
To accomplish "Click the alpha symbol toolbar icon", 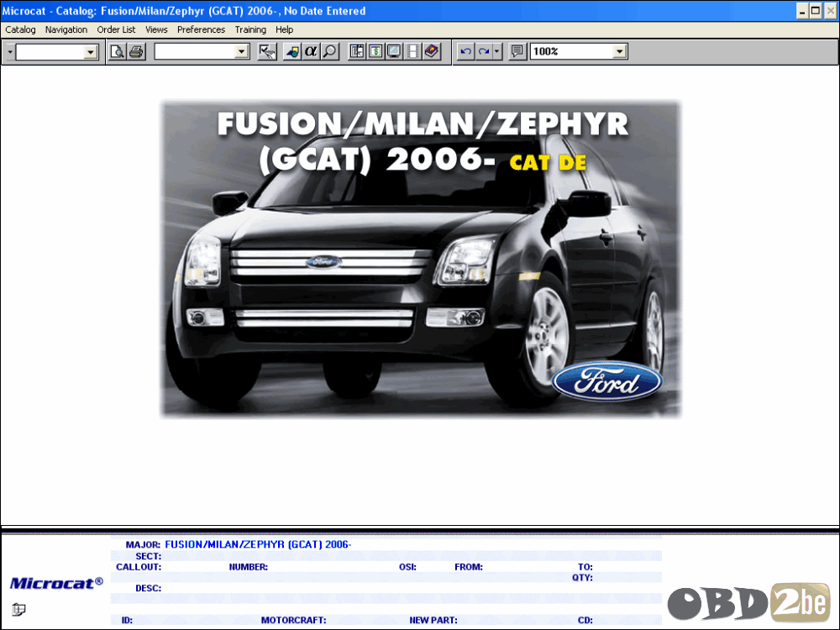I will (x=311, y=51).
